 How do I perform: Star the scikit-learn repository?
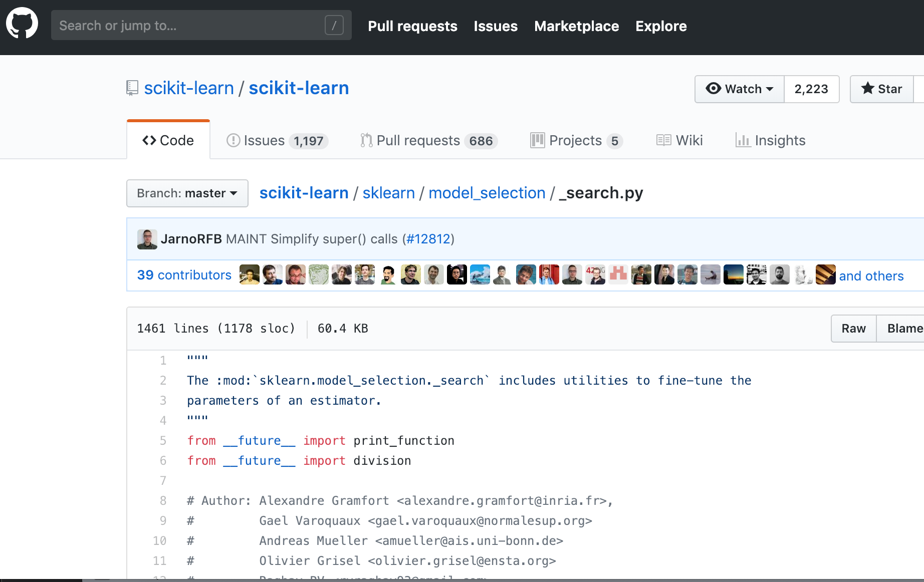click(882, 89)
